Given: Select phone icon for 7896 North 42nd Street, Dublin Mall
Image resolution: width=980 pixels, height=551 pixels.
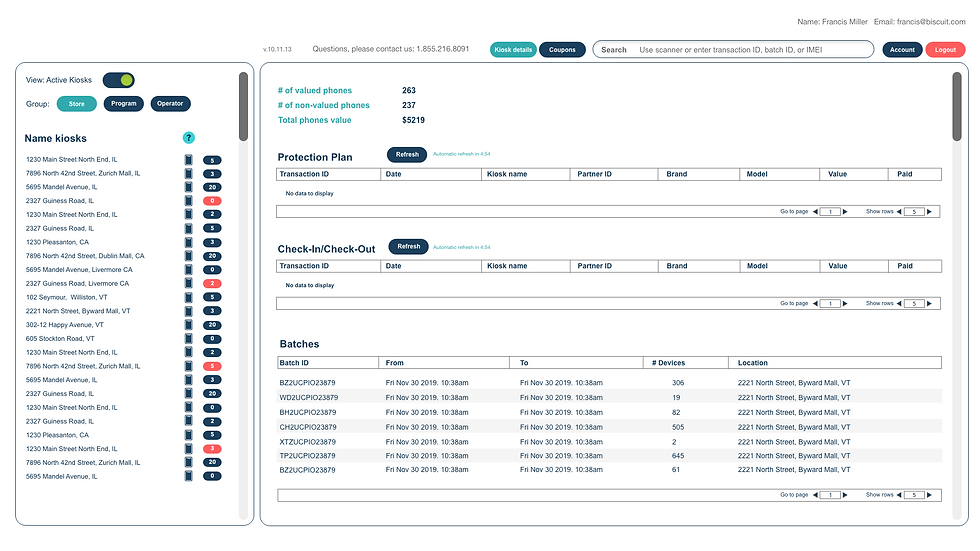Looking at the screenshot, I should (x=189, y=256).
